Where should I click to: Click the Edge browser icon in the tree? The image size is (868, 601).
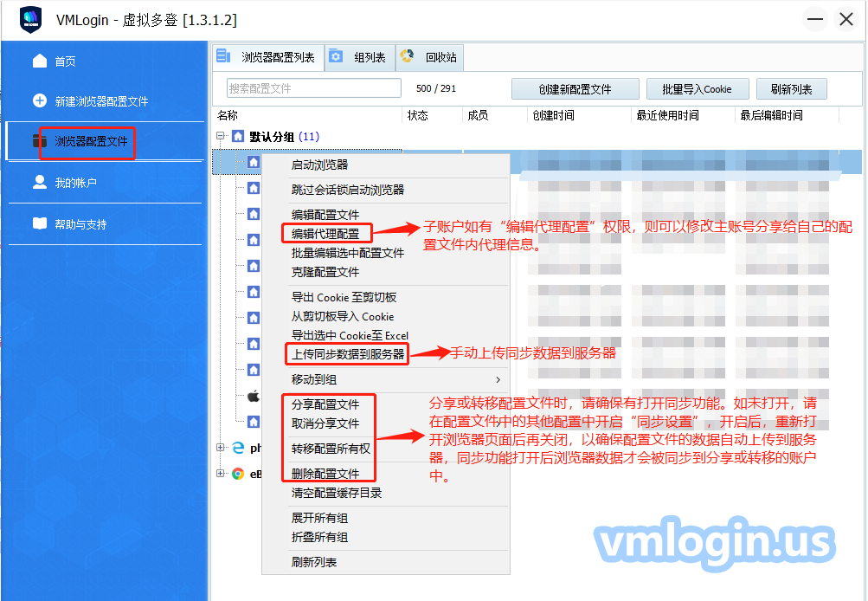tap(238, 448)
